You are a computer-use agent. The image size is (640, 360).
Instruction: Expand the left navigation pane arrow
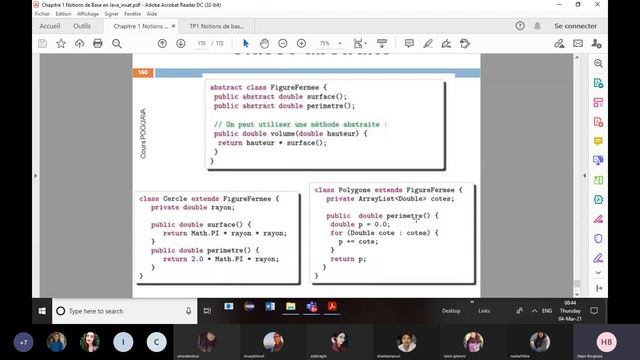(36, 176)
